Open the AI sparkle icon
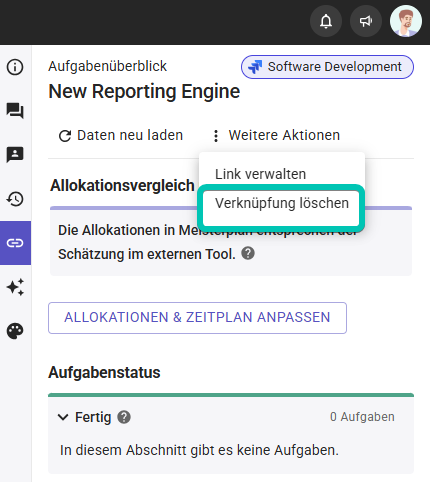430x482 pixels. click(15, 287)
